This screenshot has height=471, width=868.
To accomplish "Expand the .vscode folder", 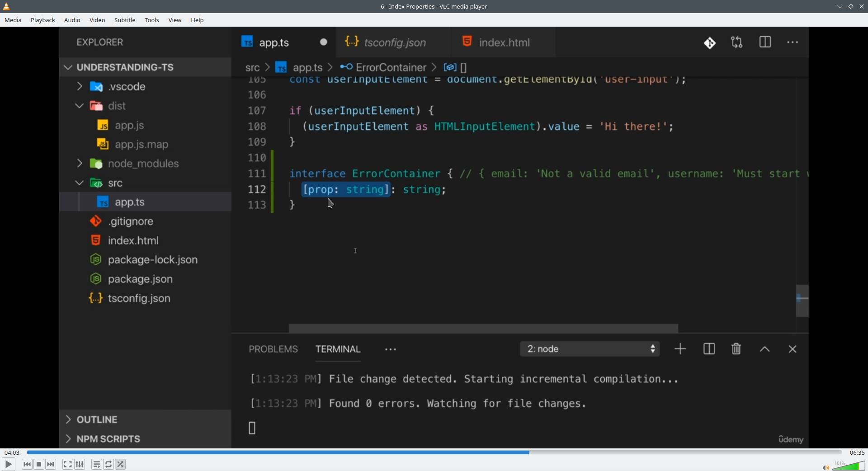I will coord(145,86).
